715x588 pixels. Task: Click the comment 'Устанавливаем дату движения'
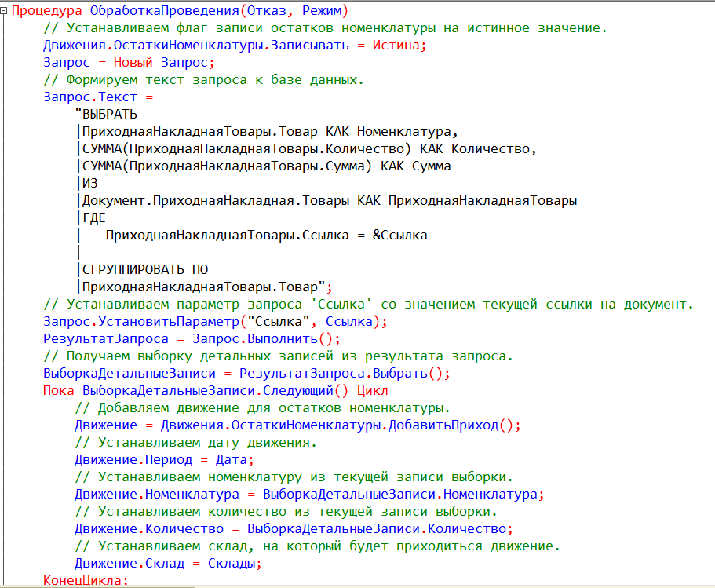(195, 443)
